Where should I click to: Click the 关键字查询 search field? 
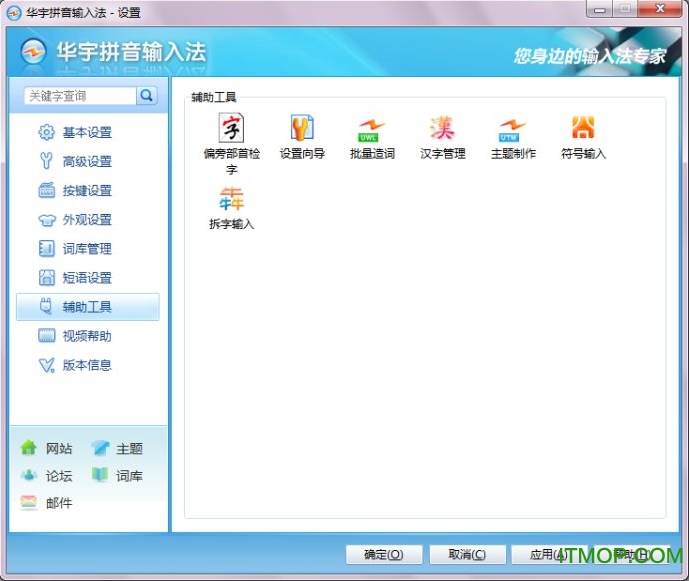(x=80, y=95)
